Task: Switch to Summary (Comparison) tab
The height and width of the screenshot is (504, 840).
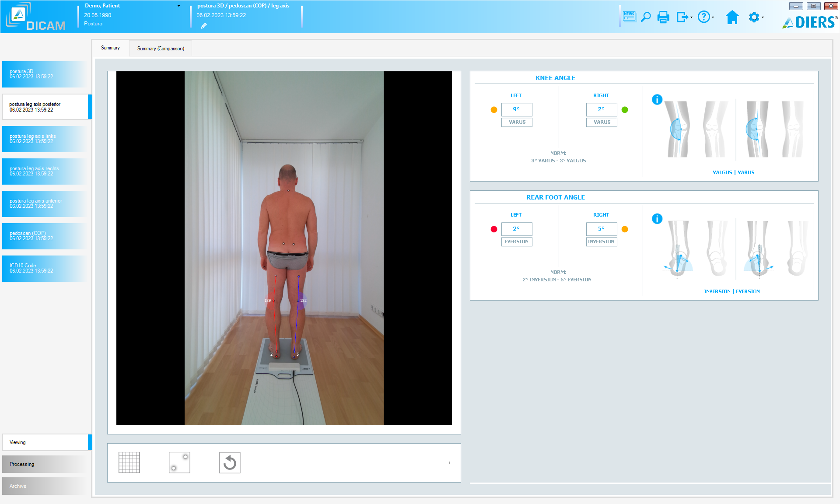Action: (160, 48)
